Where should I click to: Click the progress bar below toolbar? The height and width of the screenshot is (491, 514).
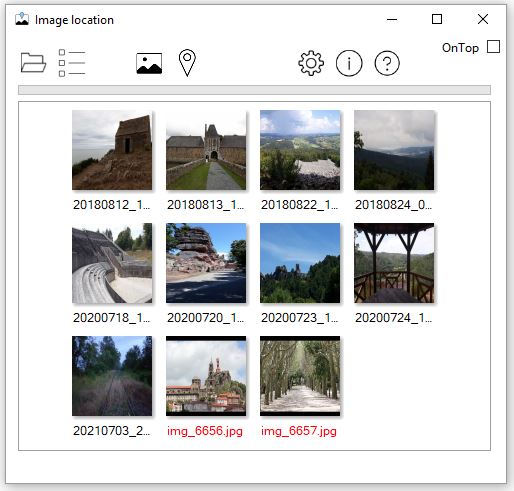(x=254, y=90)
